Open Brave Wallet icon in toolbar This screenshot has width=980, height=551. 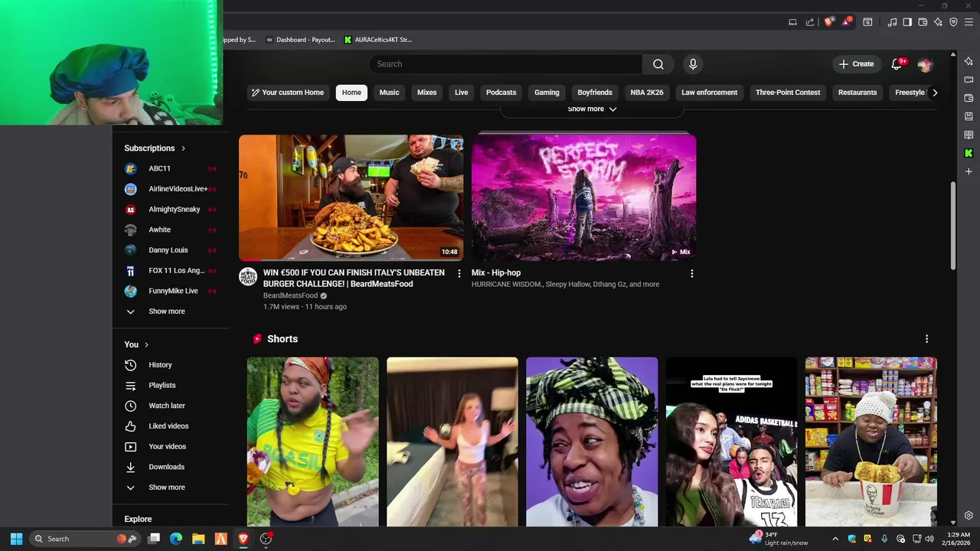click(923, 22)
